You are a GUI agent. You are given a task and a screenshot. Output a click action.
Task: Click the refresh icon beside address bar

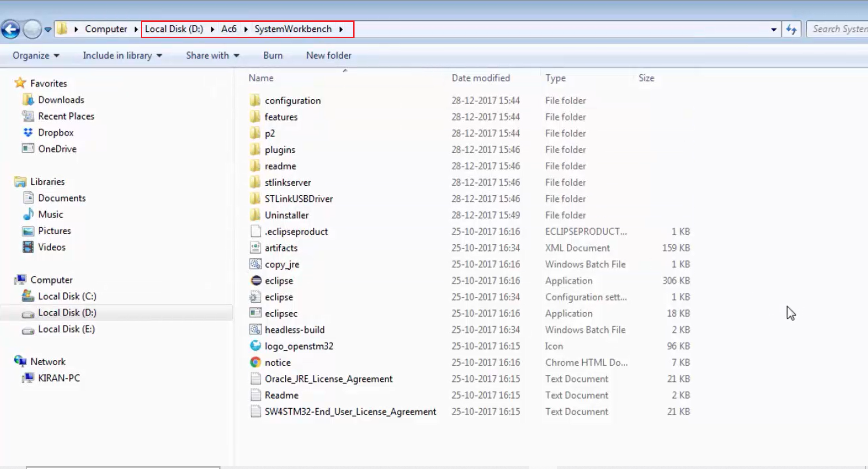click(791, 29)
